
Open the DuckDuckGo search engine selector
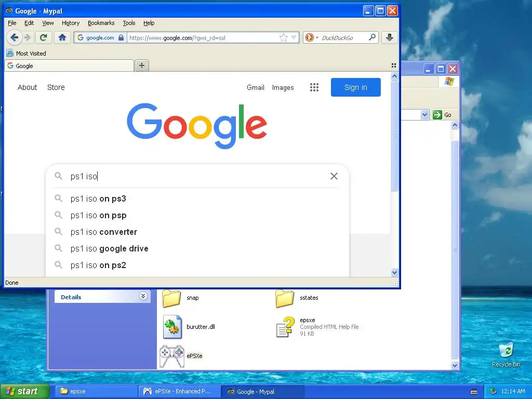[312, 37]
